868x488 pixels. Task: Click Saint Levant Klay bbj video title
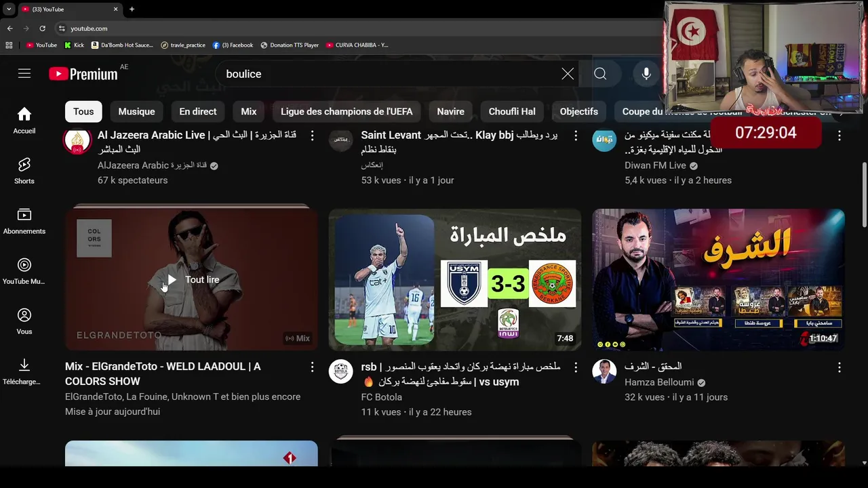pos(460,142)
